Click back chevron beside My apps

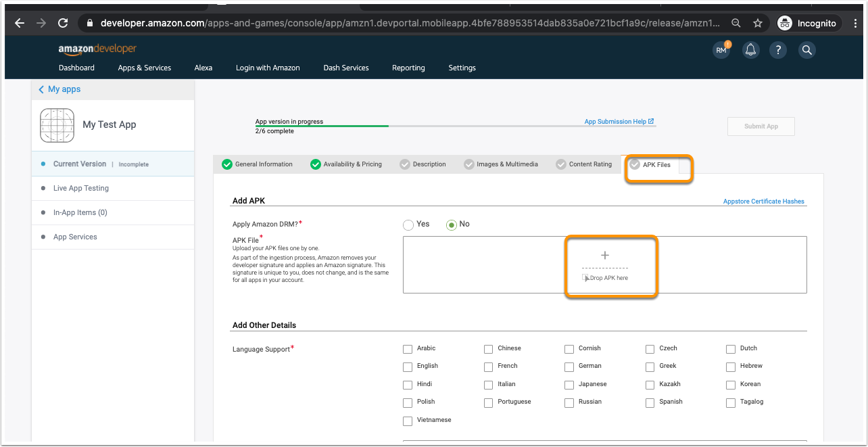[x=41, y=89]
